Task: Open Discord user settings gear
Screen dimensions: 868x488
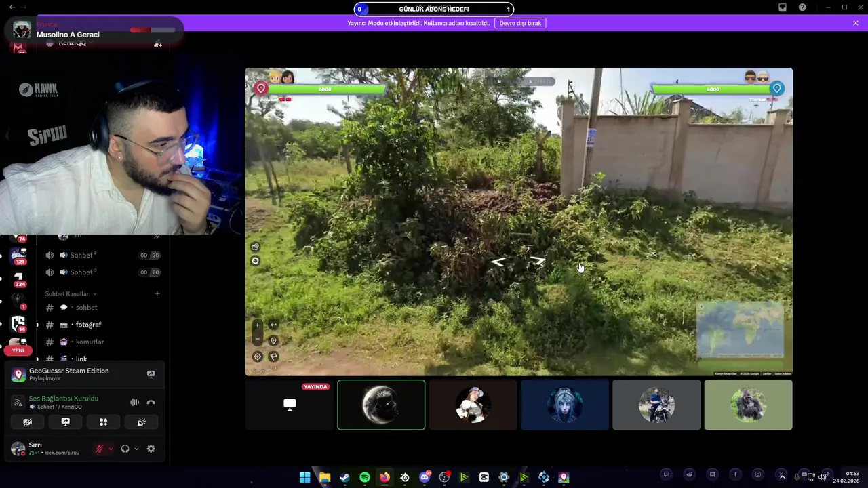Action: pyautogui.click(x=151, y=449)
